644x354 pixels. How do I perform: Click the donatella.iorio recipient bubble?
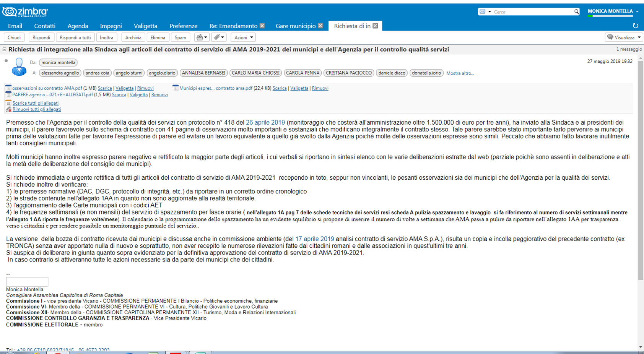426,73
